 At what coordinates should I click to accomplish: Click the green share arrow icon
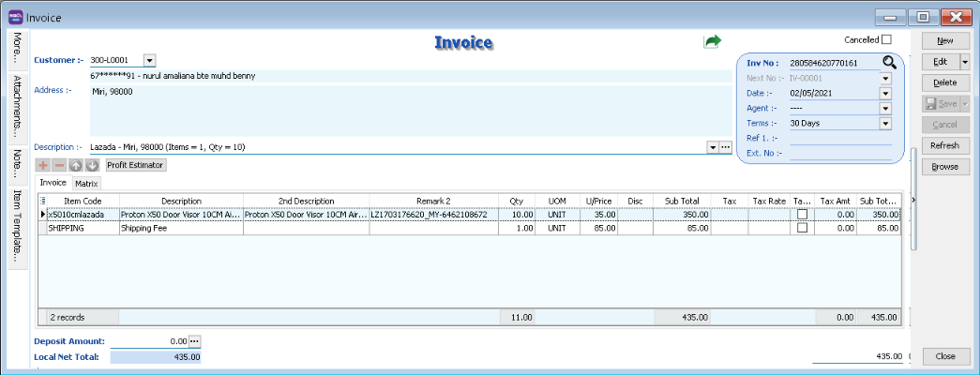tap(714, 41)
